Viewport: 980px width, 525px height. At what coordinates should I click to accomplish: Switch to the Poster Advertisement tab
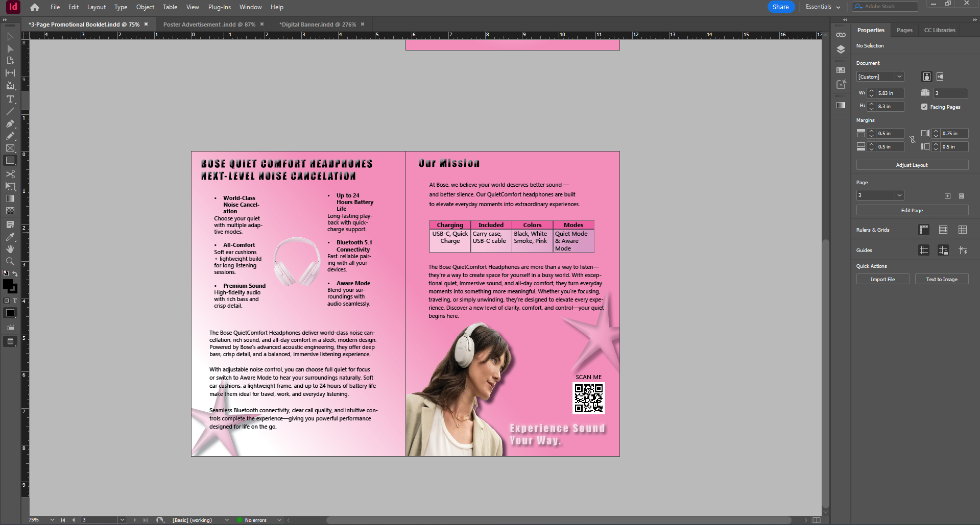[209, 24]
